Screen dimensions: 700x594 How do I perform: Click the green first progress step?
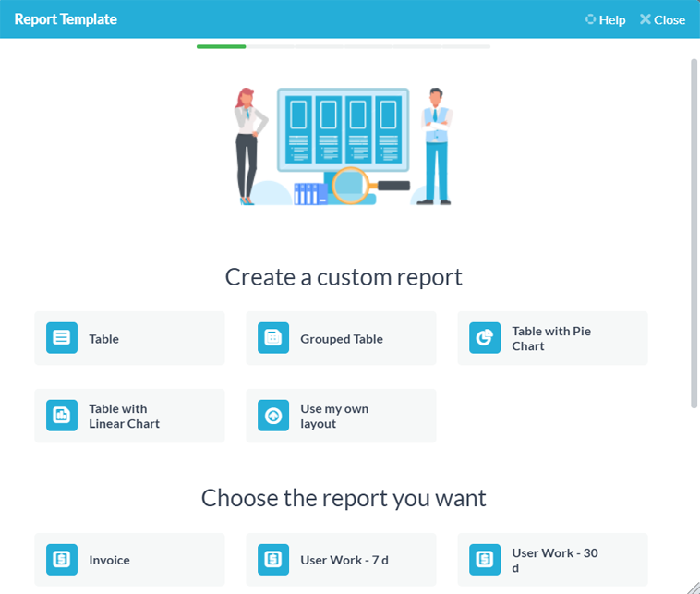[221, 46]
